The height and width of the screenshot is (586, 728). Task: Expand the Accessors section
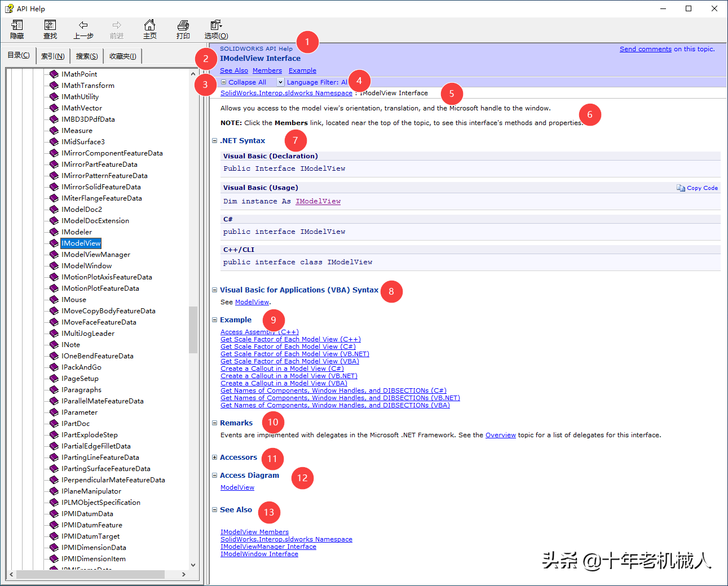coord(214,458)
